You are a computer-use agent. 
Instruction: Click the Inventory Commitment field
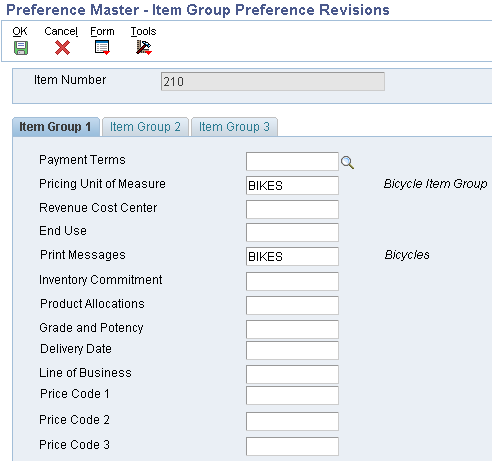click(x=292, y=281)
